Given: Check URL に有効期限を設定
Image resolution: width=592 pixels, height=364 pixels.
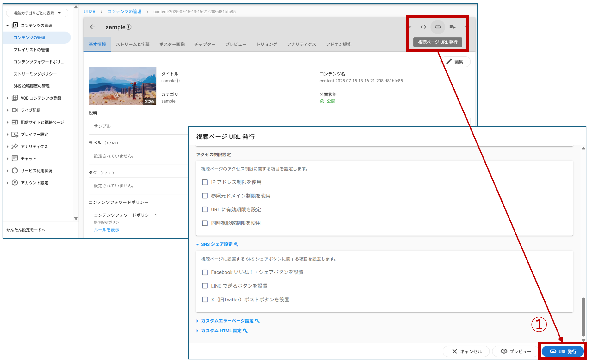Looking at the screenshot, I should pos(205,209).
